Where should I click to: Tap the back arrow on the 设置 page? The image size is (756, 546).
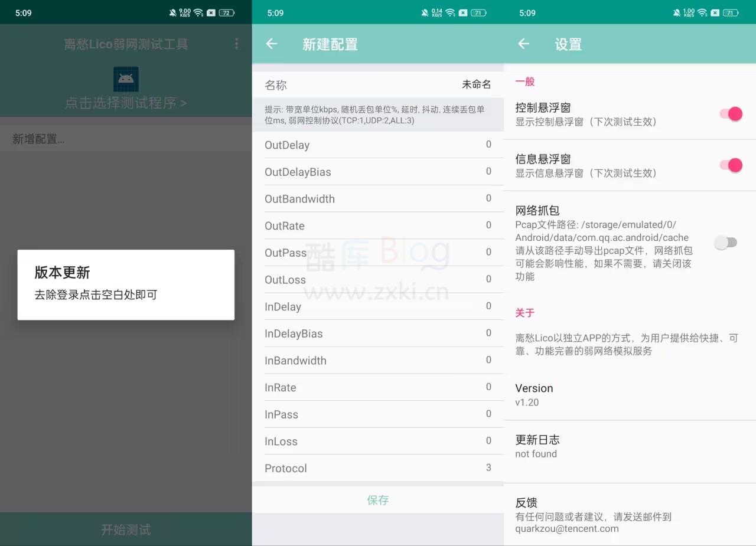pyautogui.click(x=523, y=44)
